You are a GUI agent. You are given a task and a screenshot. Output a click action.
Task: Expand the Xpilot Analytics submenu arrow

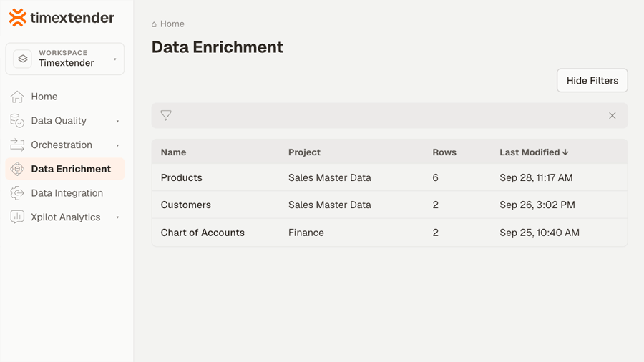click(117, 217)
